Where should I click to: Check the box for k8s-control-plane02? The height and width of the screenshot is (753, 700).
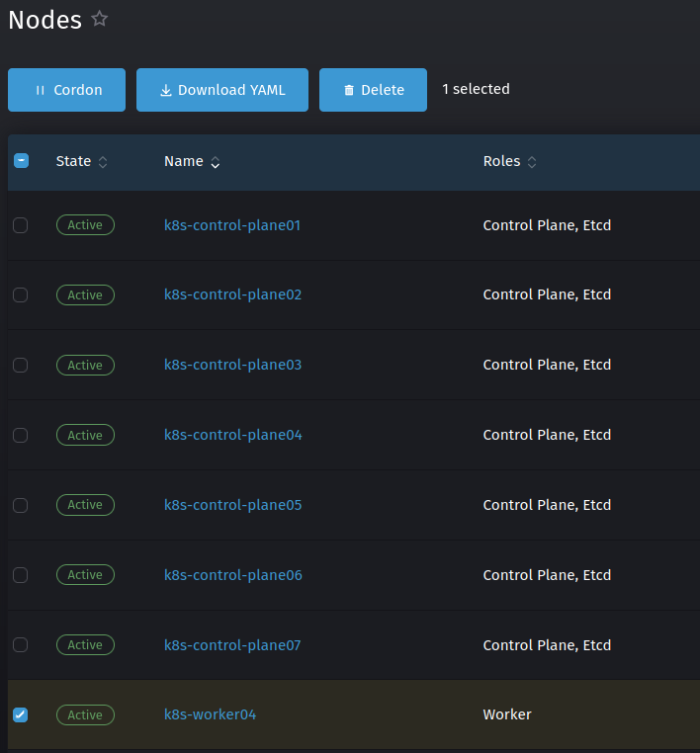[x=20, y=294]
